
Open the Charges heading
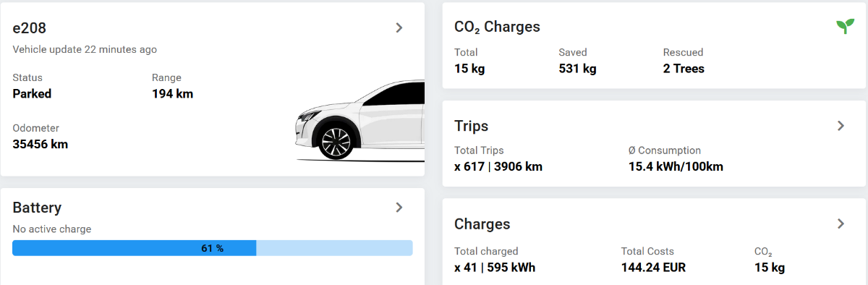(x=482, y=224)
